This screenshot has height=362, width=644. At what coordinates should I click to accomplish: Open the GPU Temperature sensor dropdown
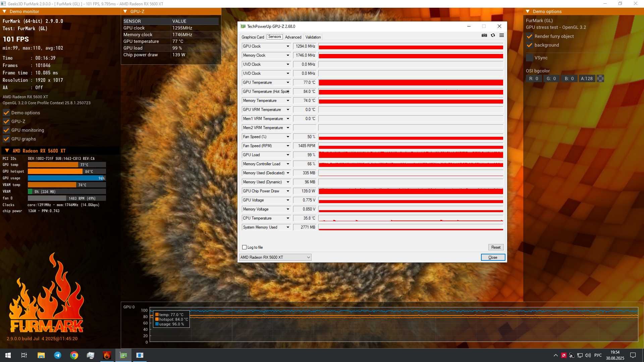(288, 82)
